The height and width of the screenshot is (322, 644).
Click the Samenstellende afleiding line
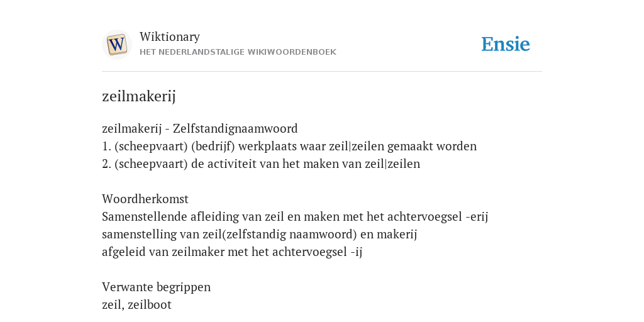(x=295, y=216)
